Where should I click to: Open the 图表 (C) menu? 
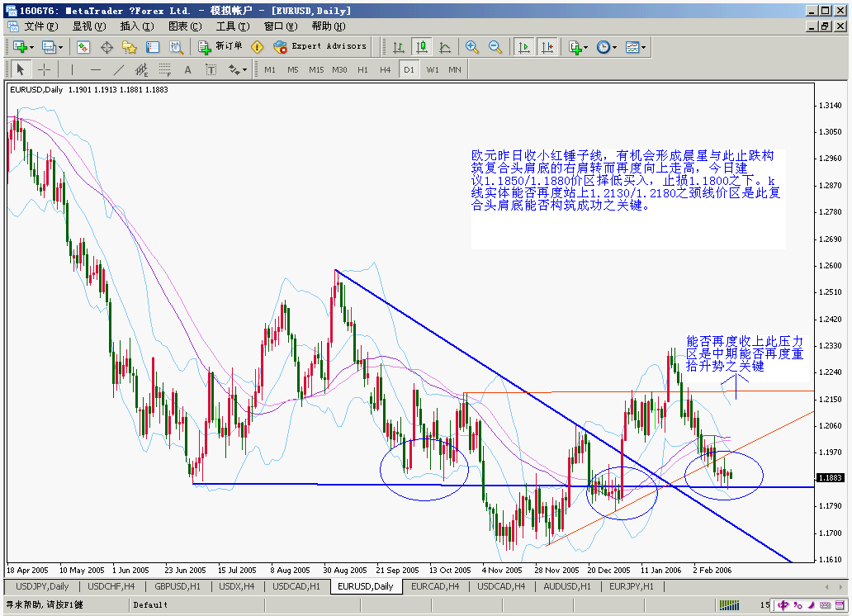coord(185,26)
